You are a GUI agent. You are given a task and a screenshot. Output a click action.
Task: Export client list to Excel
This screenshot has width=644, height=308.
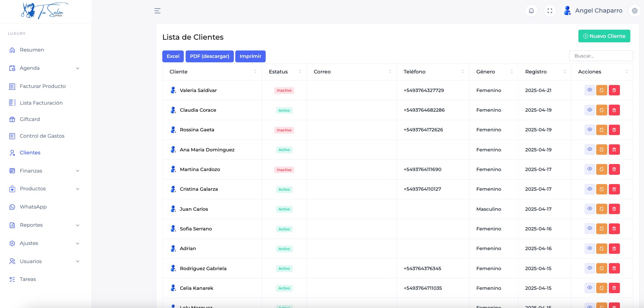[x=173, y=56]
